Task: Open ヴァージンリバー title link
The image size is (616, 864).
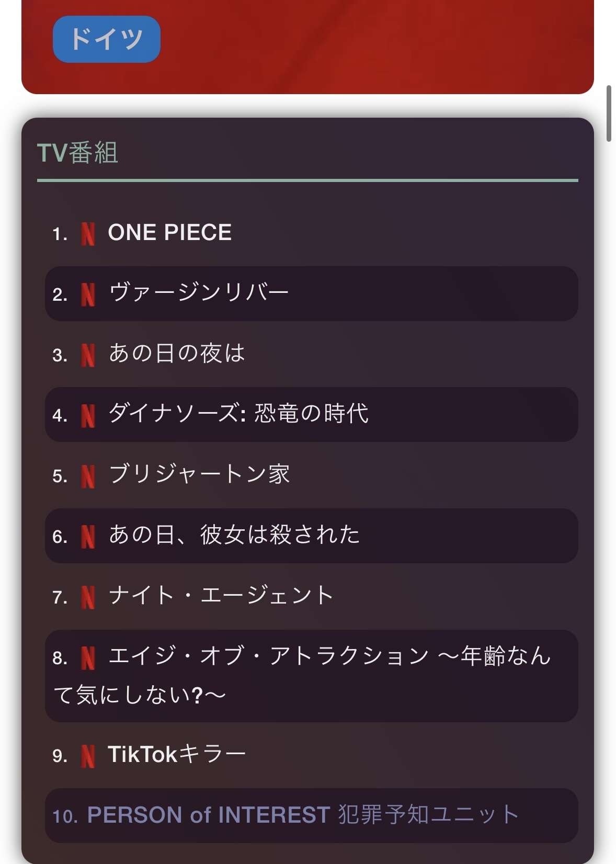Action: tap(199, 293)
